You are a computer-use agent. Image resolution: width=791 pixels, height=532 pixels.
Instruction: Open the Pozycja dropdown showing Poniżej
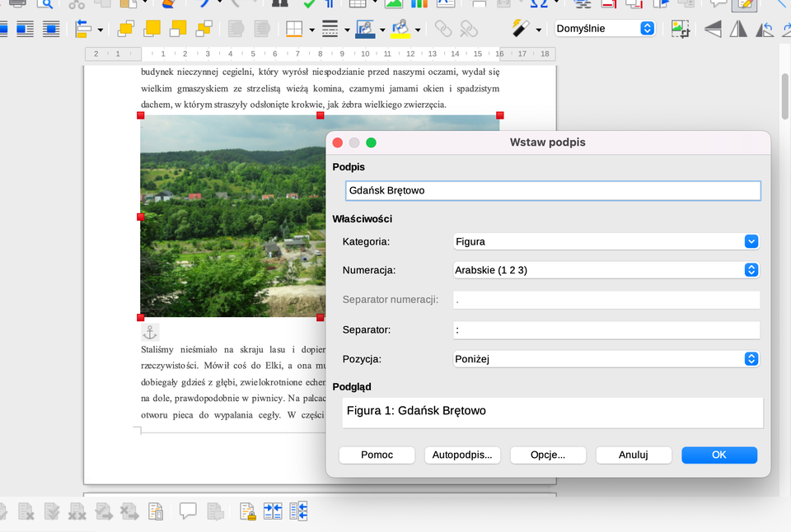pos(751,358)
